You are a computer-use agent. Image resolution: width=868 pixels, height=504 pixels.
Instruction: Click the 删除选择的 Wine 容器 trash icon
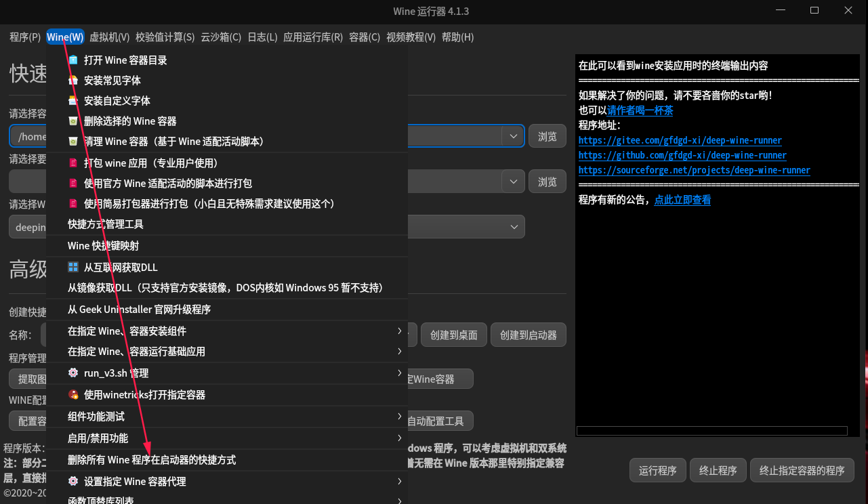73,121
